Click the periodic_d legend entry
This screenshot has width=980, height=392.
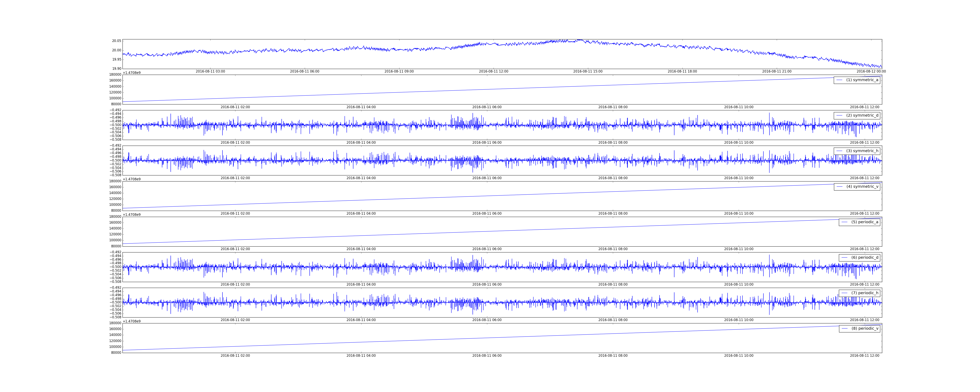pyautogui.click(x=864, y=258)
